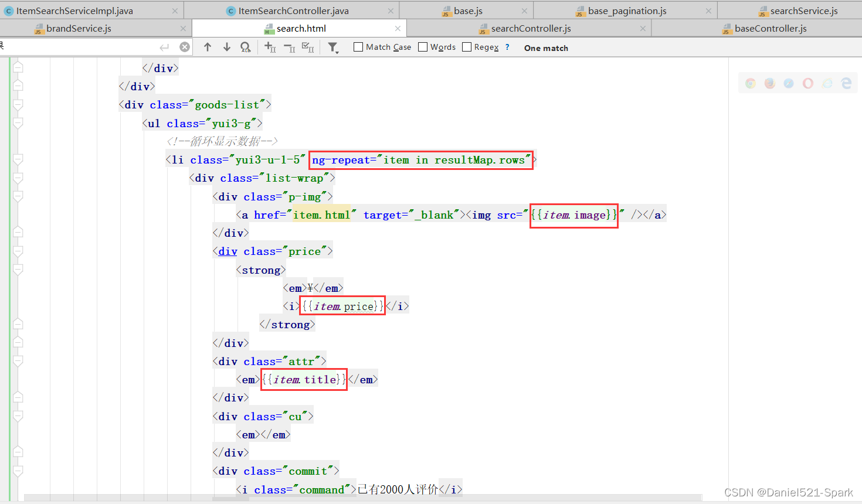Open the search filter dropdown
The height and width of the screenshot is (504, 862).
333,48
